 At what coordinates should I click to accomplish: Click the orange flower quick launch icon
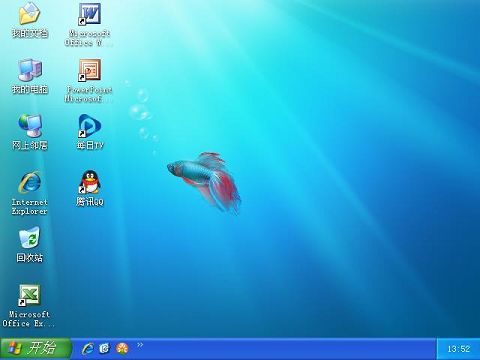point(122,349)
